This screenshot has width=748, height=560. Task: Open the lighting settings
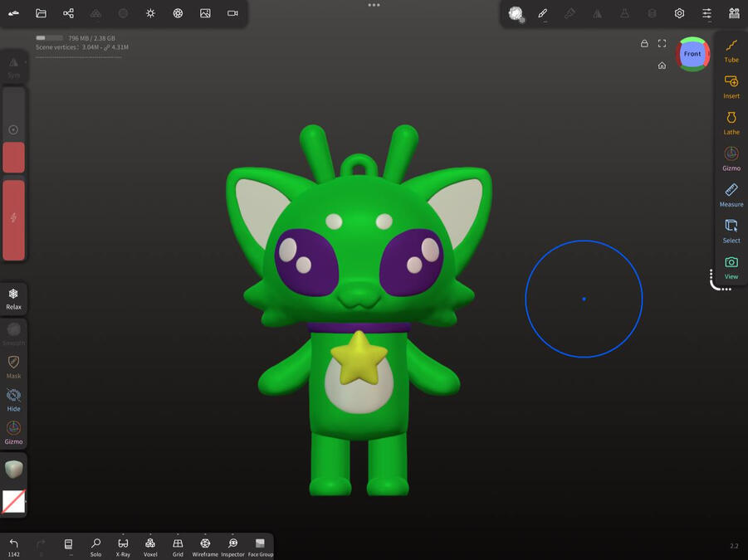tap(150, 13)
